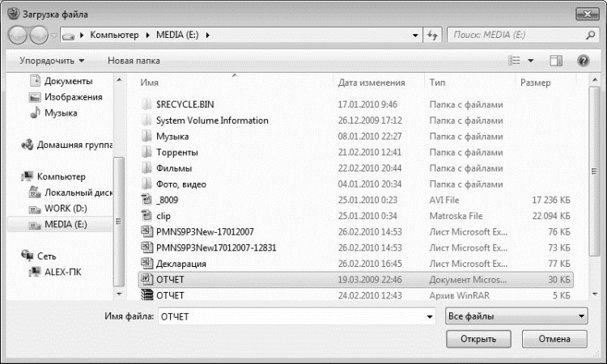Click the refresh icon beside address bar
This screenshot has width=607, height=364.
coord(432,36)
